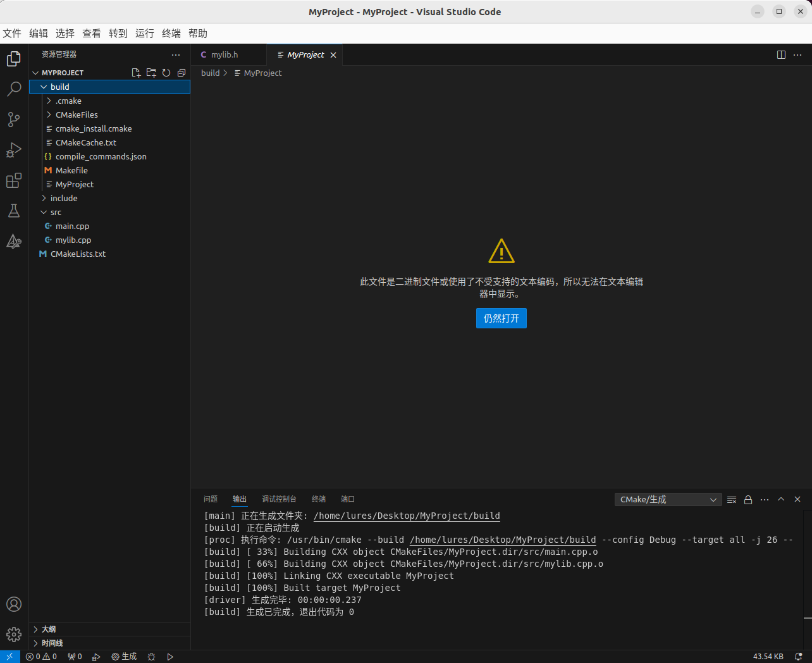The width and height of the screenshot is (812, 663).
Task: Open build folder path link in first output line
Action: 407,516
